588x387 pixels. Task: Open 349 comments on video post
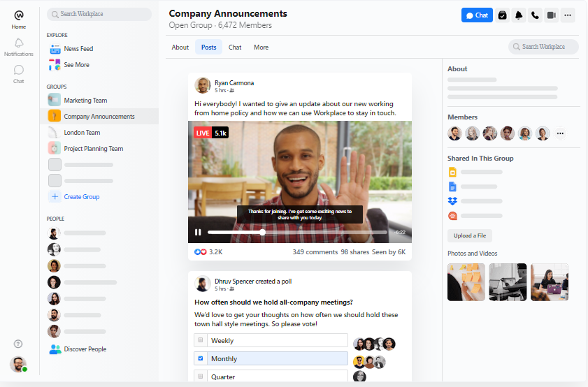pos(315,252)
